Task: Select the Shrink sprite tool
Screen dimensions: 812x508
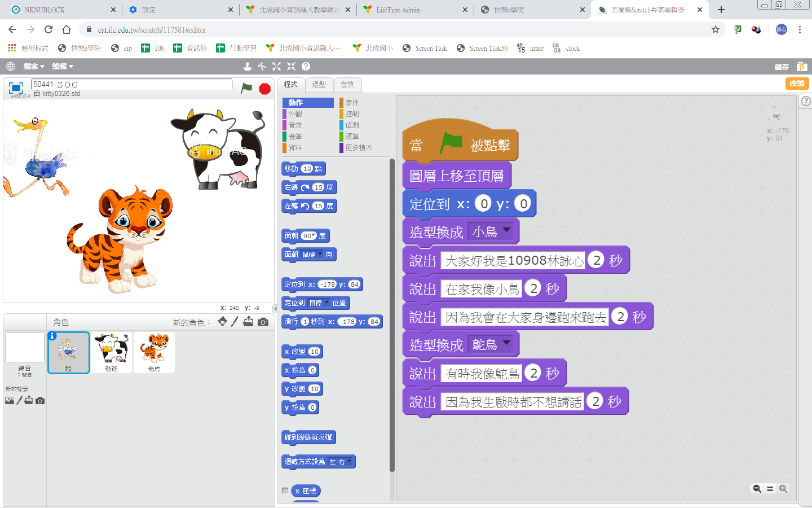Action: coord(291,67)
